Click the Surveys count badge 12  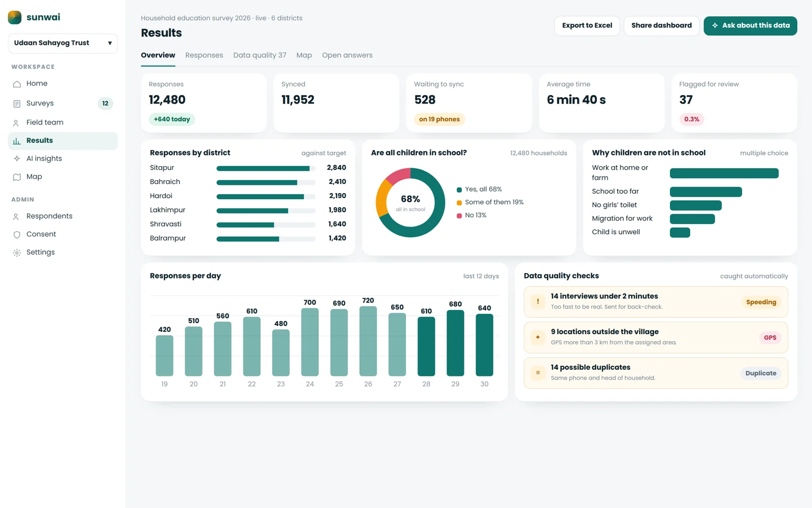(105, 103)
